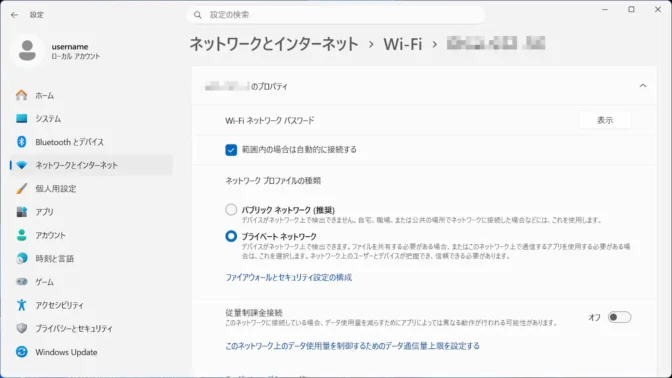The width and height of the screenshot is (672, 378).
Task: Maximize the Settings window
Action: (631, 9)
